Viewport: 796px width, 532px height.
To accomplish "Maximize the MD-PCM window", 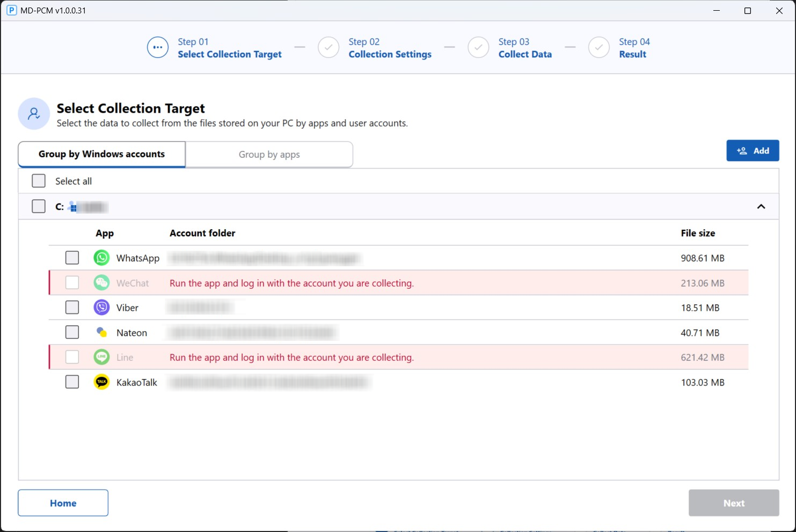I will (747, 11).
